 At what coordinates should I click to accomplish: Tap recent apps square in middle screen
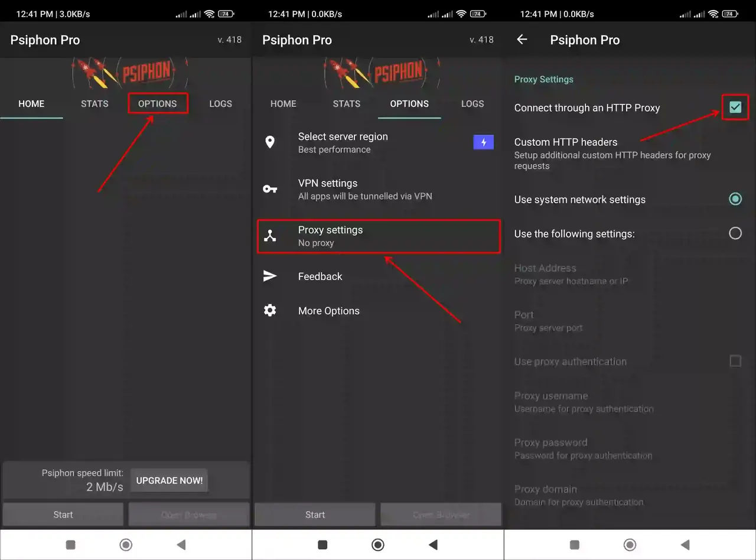coord(322,545)
